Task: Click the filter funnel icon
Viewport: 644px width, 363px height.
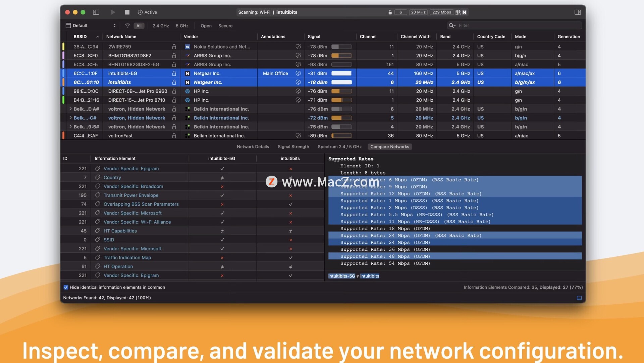Action: (x=127, y=25)
